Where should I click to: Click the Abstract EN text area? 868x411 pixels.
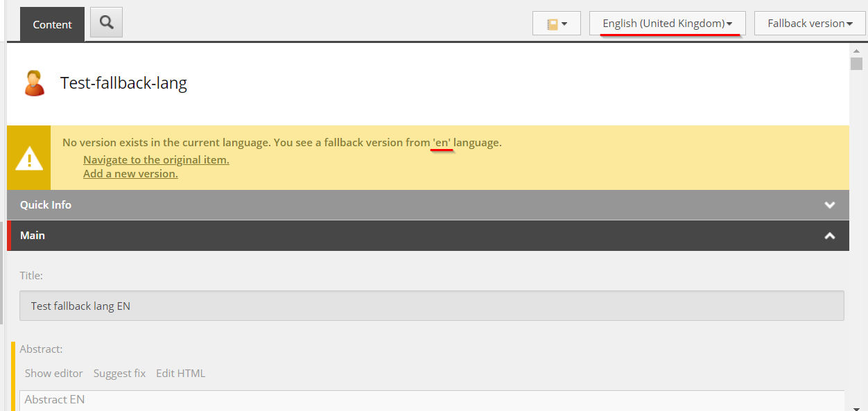coord(432,401)
